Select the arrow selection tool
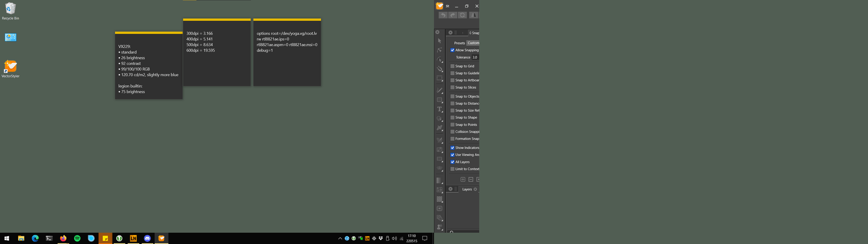This screenshot has height=244, width=868. tap(439, 41)
